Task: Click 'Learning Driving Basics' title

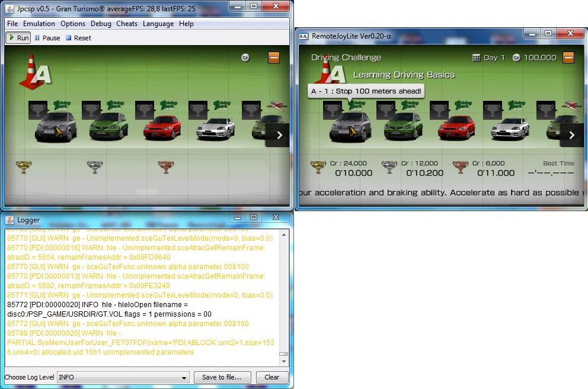Action: 404,75
